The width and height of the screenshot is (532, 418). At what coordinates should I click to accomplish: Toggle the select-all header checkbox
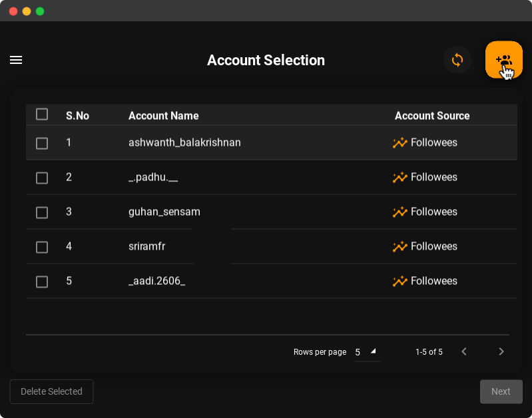[x=42, y=114]
